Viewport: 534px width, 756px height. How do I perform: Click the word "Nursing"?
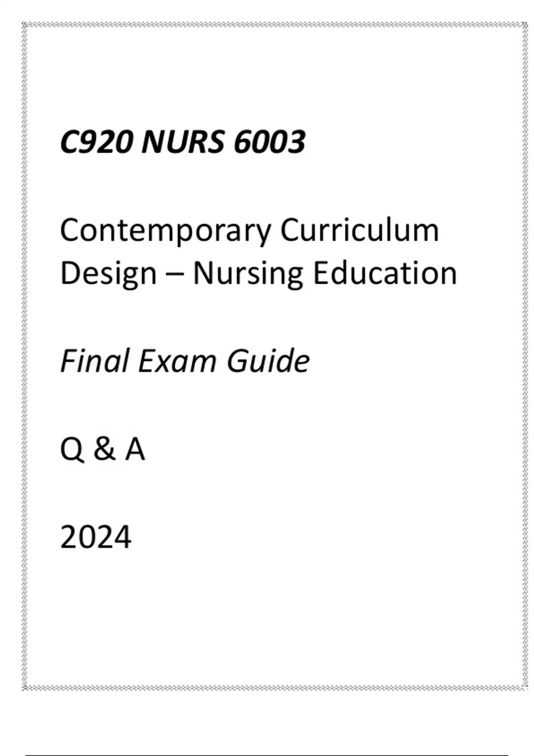(247, 273)
